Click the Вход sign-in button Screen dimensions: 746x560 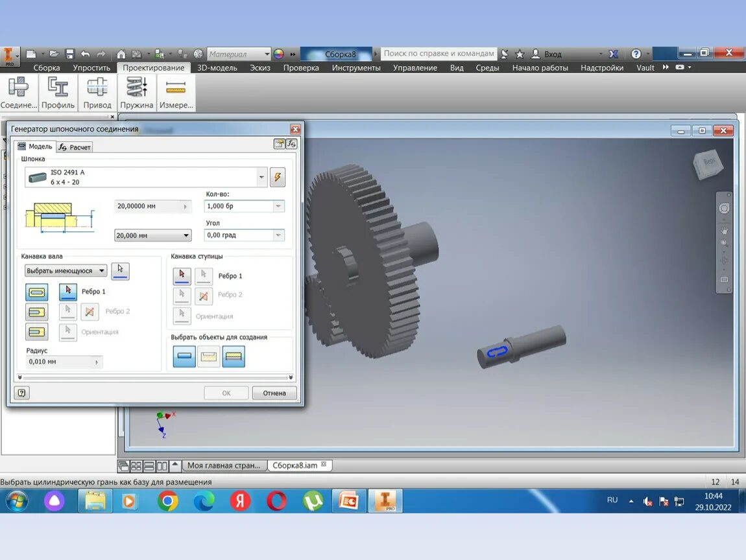pos(546,54)
